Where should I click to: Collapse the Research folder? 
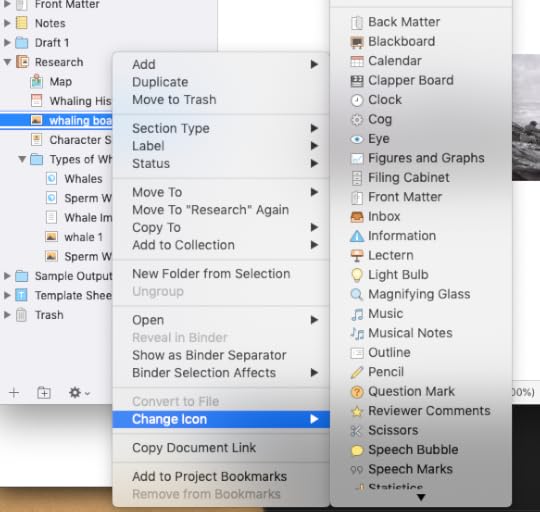point(7,62)
